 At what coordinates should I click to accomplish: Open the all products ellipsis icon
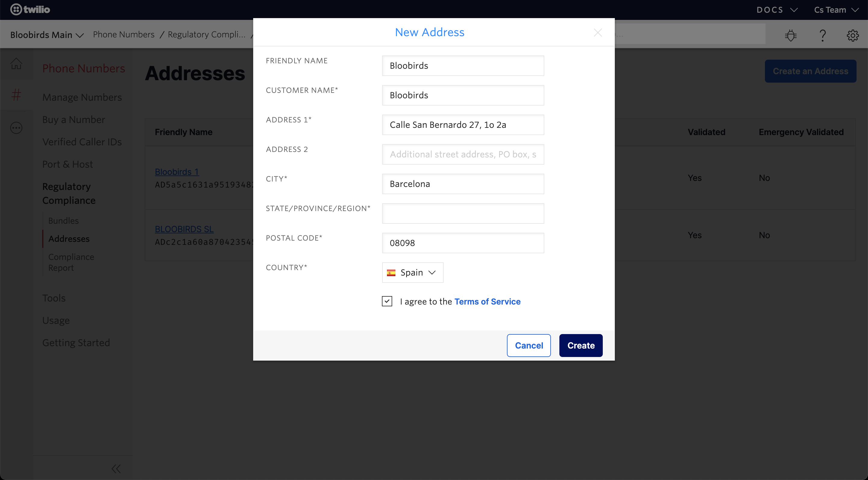[x=16, y=128]
